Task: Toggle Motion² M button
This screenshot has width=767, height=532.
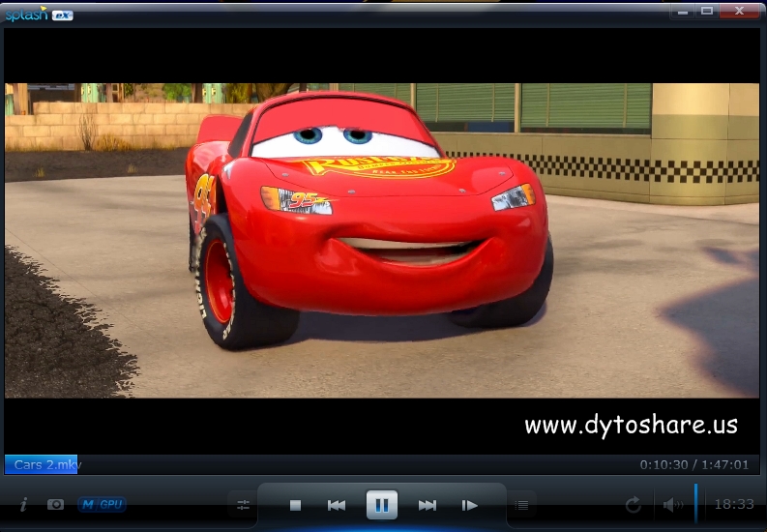Action: pyautogui.click(x=88, y=504)
